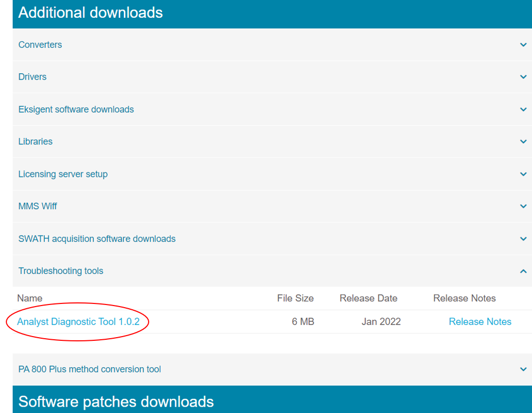This screenshot has width=532, height=413.
Task: Collapse Troubleshooting tools with up chevron
Action: coord(523,271)
